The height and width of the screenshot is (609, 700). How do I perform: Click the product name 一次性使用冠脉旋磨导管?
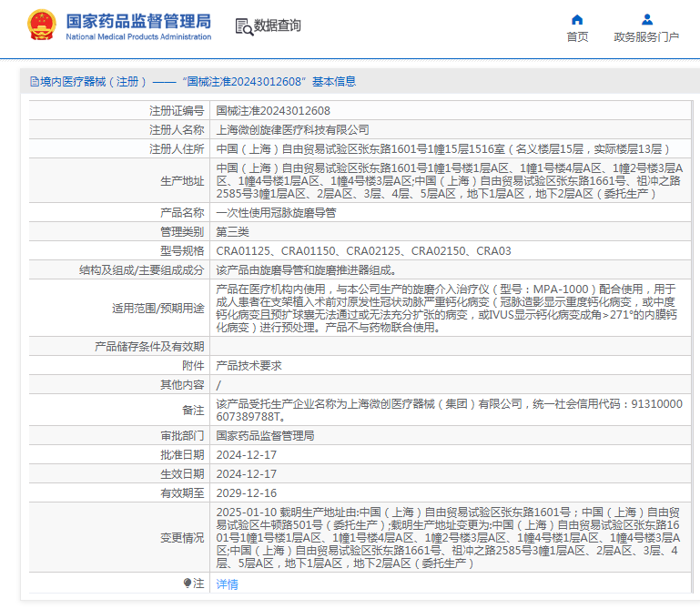276,212
